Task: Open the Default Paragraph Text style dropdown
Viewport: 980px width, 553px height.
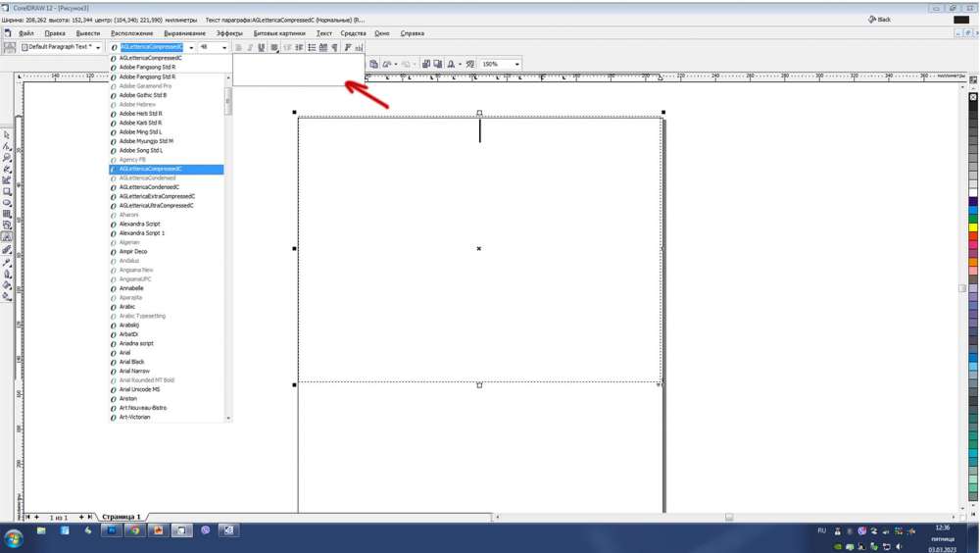Action: [99, 47]
